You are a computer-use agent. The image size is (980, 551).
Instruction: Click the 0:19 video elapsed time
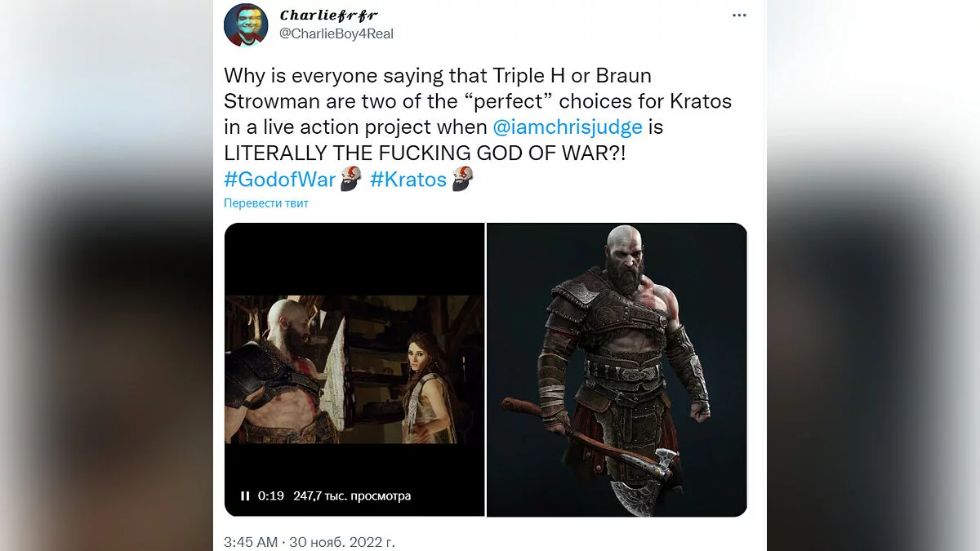click(270, 495)
